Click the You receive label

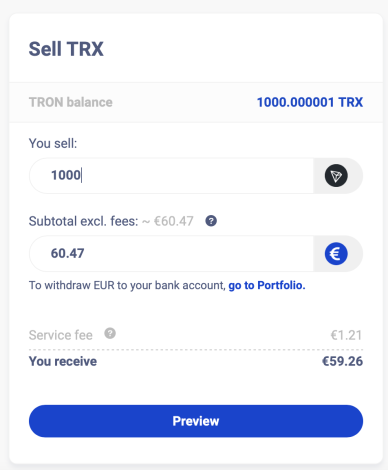63,361
